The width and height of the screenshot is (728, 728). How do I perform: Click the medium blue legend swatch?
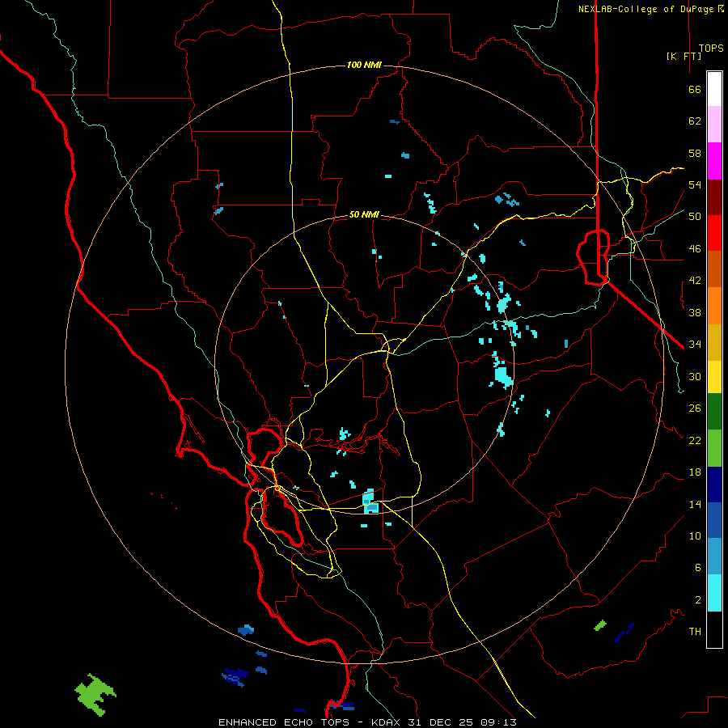pos(714,520)
